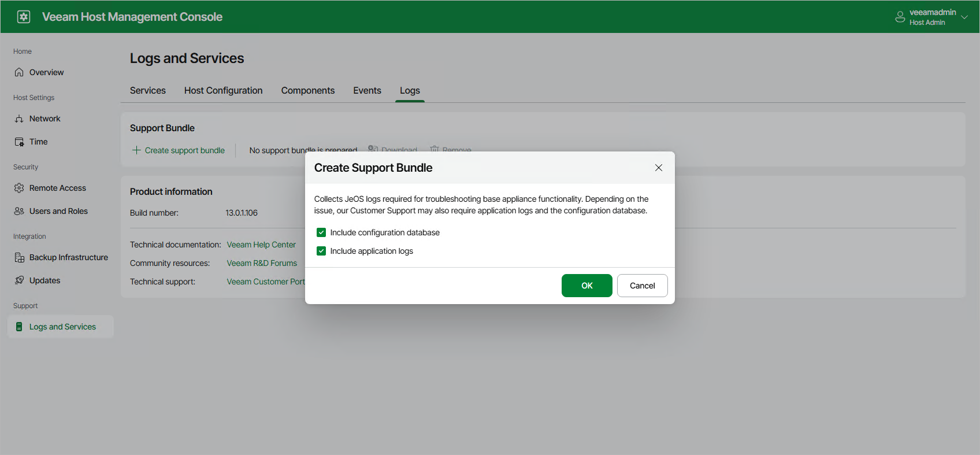
Task: Click the Remote Access gear icon
Action: 19,188
